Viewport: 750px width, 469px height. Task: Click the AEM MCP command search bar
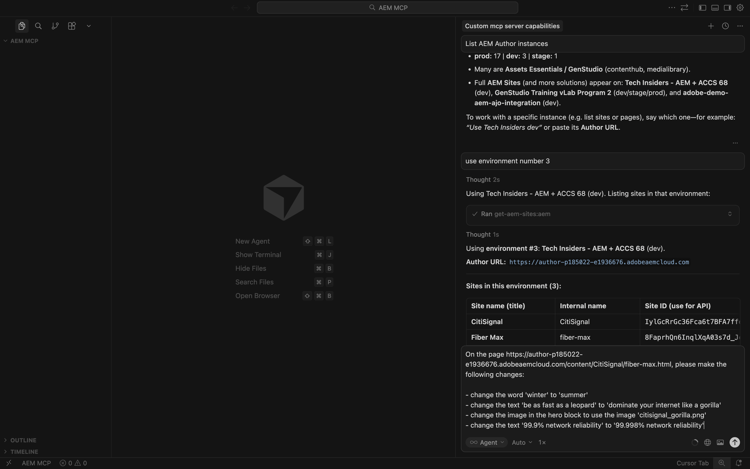click(387, 8)
